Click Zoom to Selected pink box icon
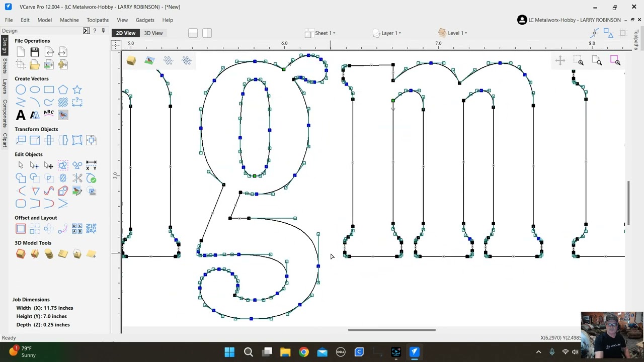 [615, 61]
